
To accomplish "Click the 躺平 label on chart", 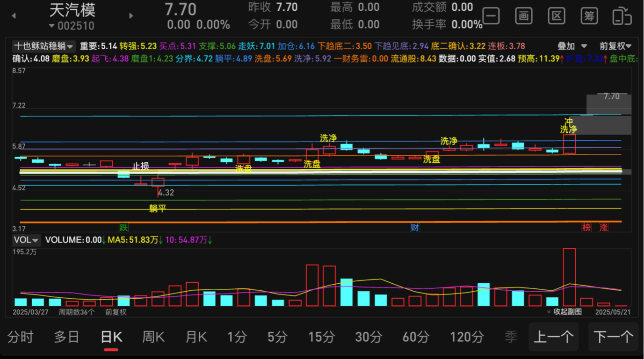I will tap(158, 208).
